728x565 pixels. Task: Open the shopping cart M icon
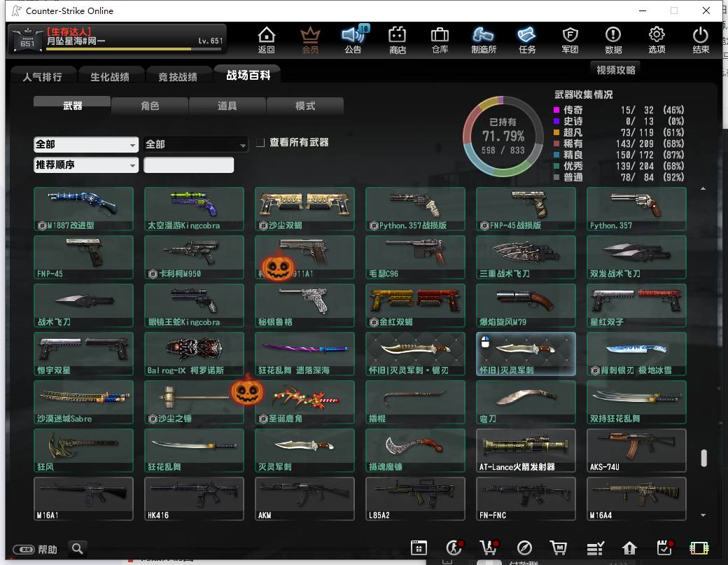coord(558,547)
